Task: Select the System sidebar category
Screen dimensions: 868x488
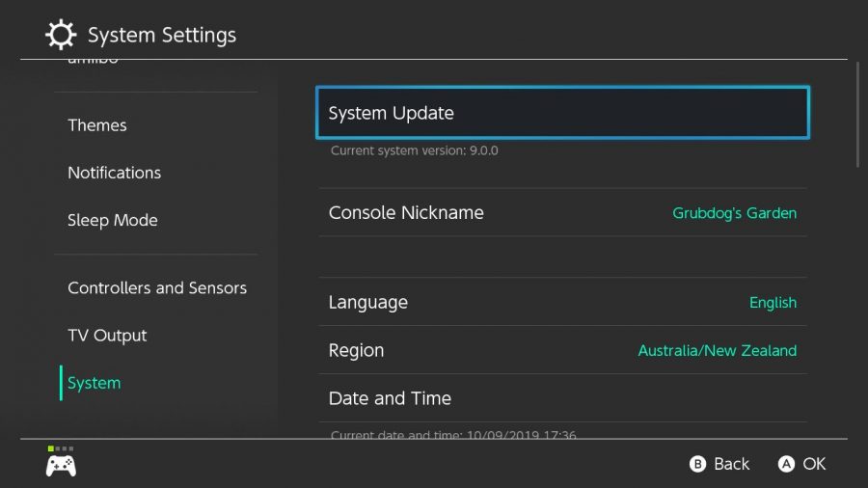Action: coord(94,383)
